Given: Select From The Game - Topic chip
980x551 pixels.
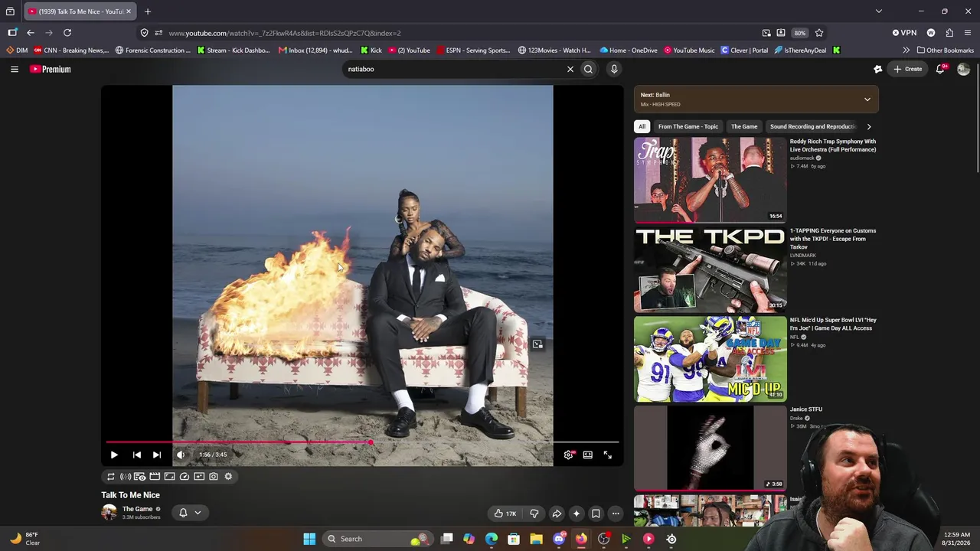Looking at the screenshot, I should pos(688,126).
